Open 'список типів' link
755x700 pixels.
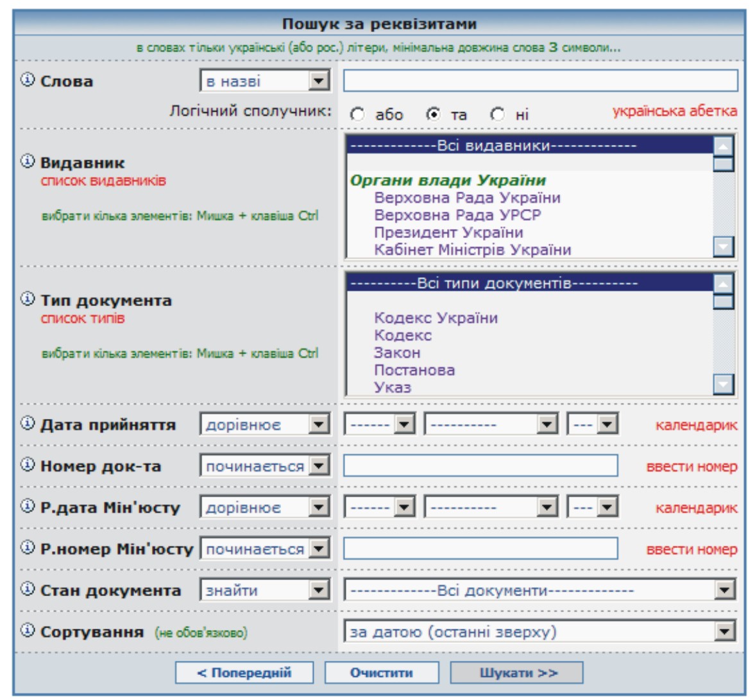point(82,318)
